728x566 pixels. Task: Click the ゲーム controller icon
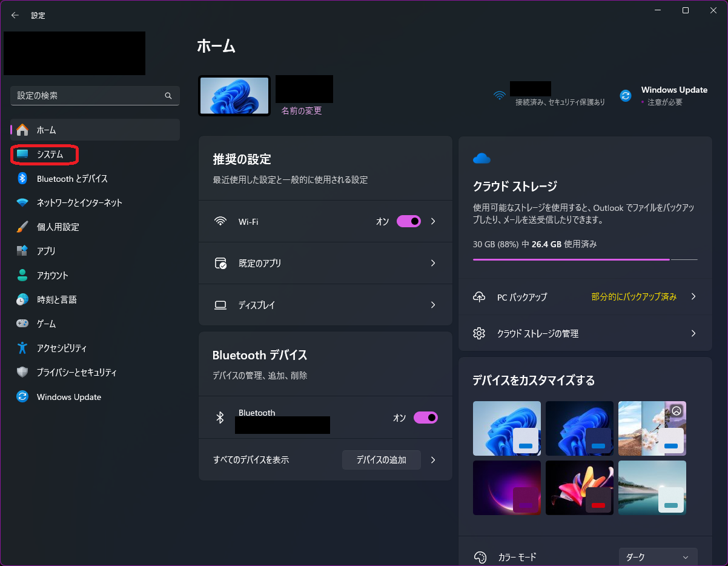pos(22,324)
